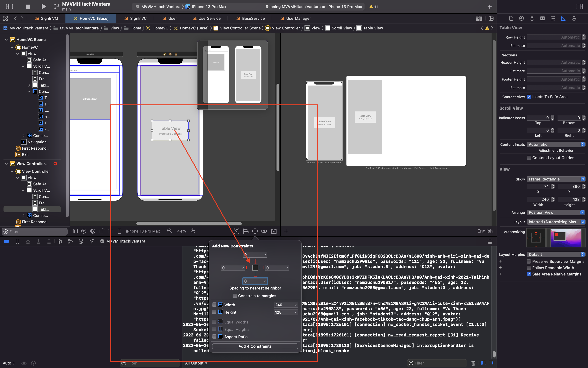Check the Width constraint checkbox
Viewport: 588px width, 368px height.
[214, 305]
